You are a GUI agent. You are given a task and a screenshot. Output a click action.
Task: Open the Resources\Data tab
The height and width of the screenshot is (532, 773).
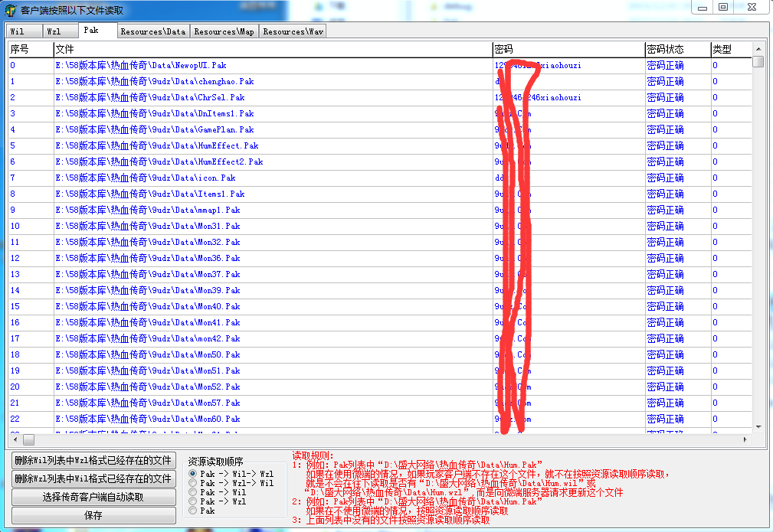(153, 31)
